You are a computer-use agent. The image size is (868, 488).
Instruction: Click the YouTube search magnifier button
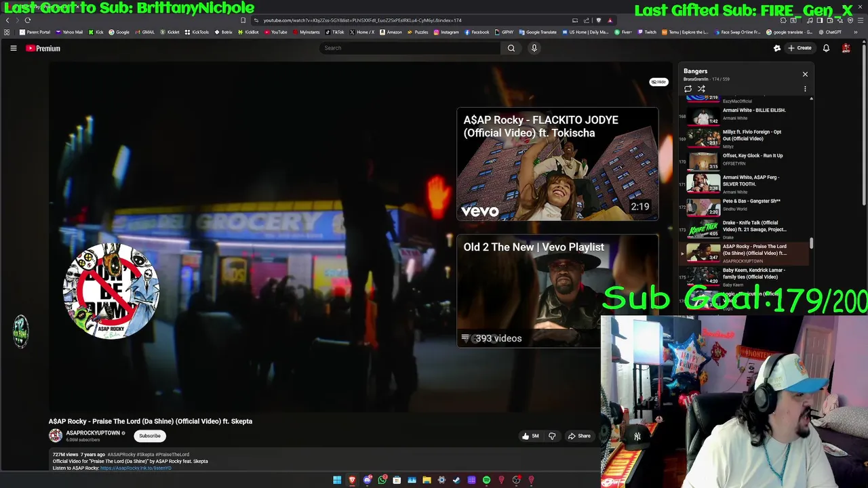tap(511, 48)
